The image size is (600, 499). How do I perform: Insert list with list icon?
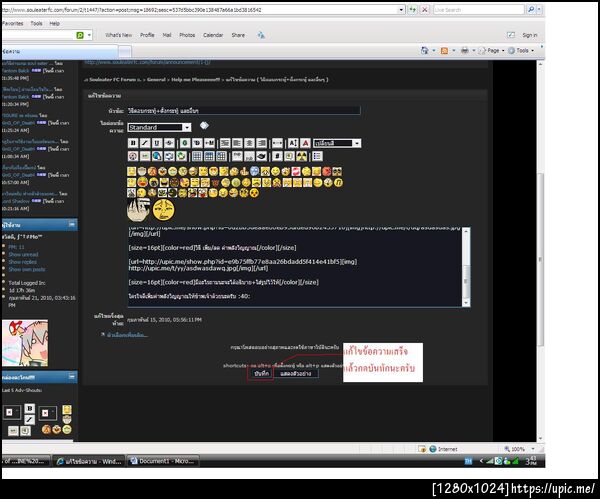317,156
